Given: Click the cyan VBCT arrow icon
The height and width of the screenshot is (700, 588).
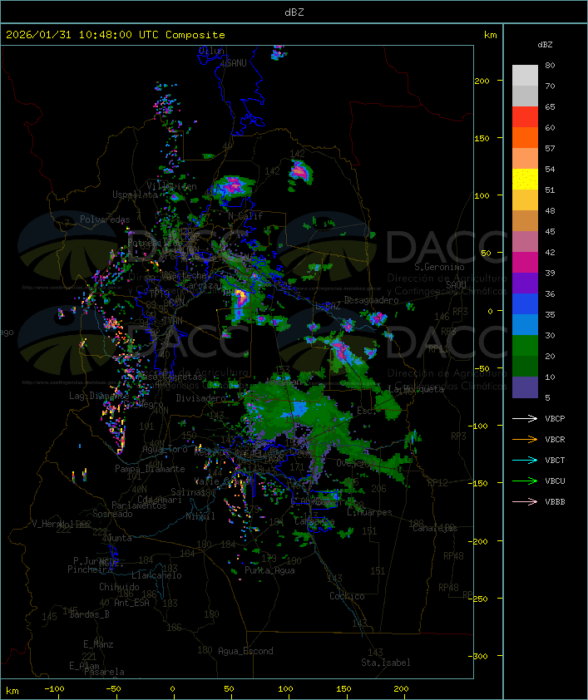Looking at the screenshot, I should pyautogui.click(x=526, y=461).
